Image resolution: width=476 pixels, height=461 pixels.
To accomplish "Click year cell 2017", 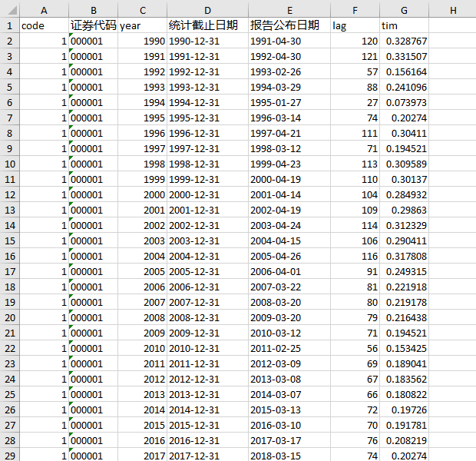I will point(143,456).
